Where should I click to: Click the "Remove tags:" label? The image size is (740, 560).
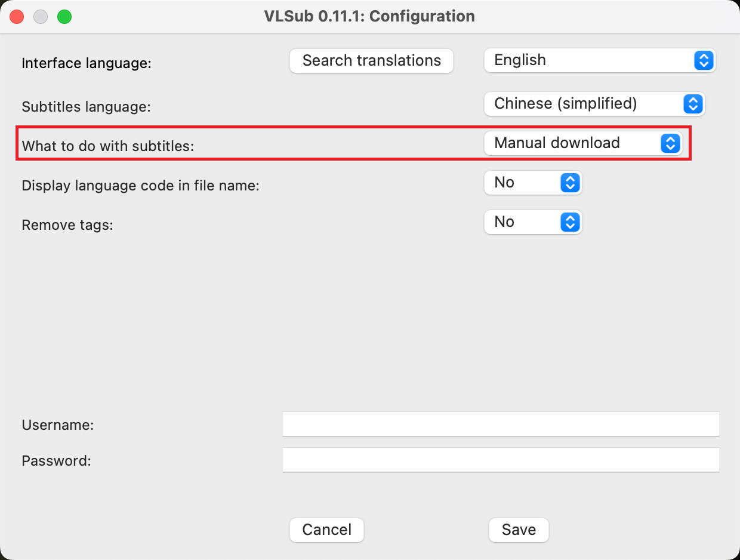coord(67,225)
